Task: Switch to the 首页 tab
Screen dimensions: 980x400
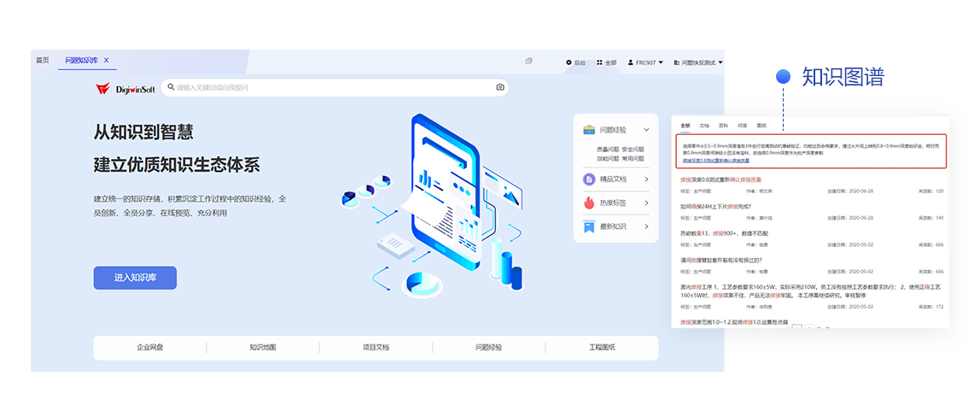Action: coord(43,61)
